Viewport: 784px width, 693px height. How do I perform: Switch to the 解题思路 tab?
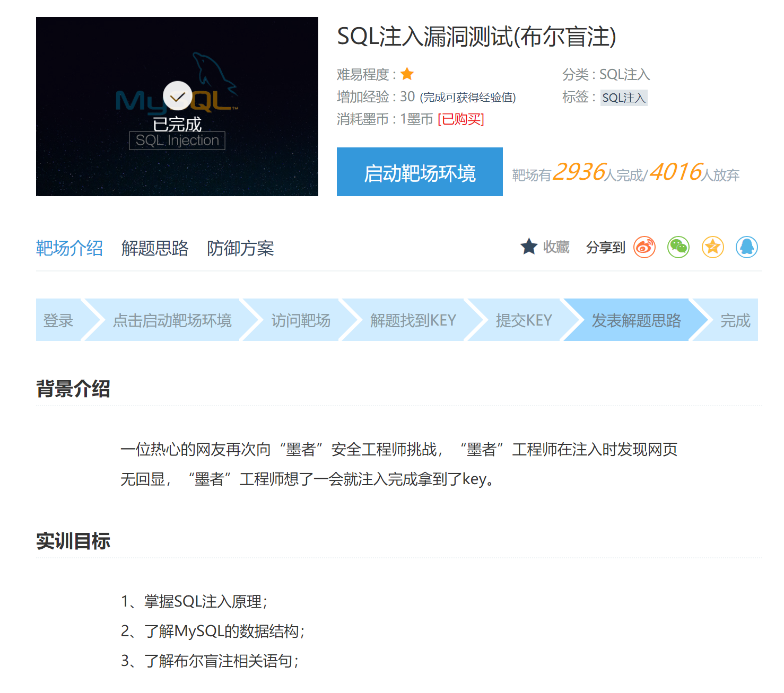(x=155, y=248)
